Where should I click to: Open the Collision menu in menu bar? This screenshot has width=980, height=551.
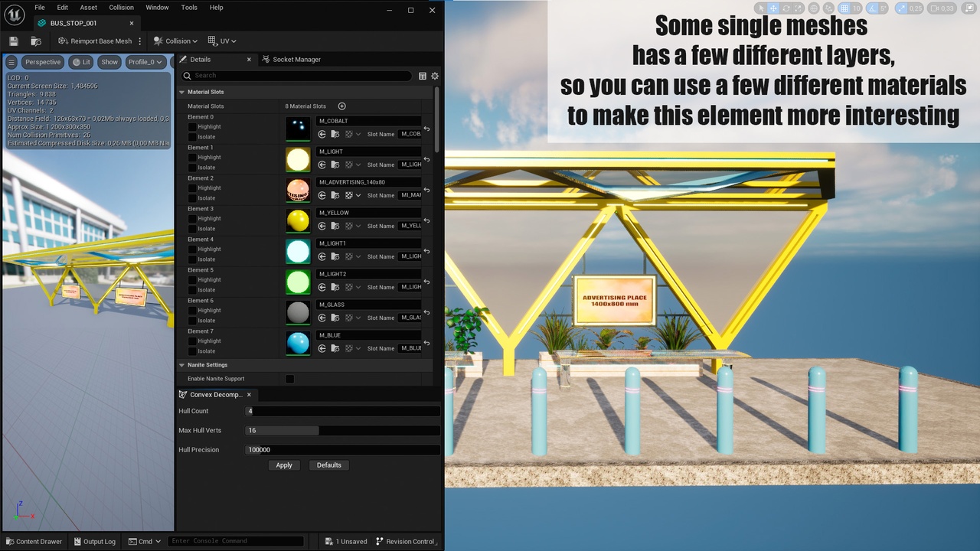(121, 8)
